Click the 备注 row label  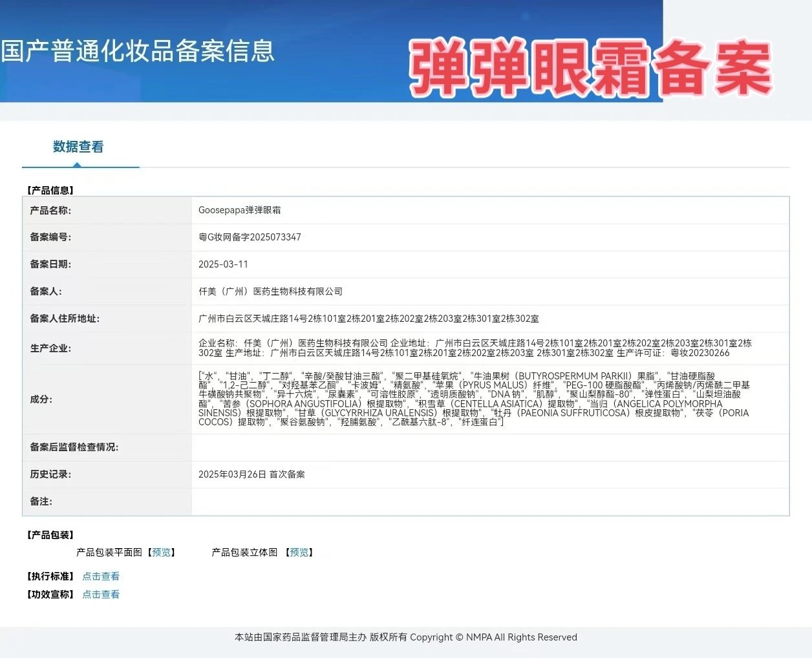pyautogui.click(x=41, y=502)
